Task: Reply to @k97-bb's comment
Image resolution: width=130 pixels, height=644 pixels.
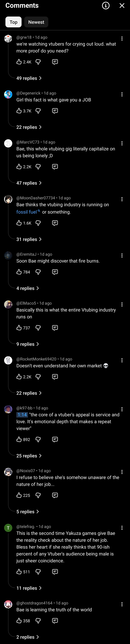Action: (55, 439)
